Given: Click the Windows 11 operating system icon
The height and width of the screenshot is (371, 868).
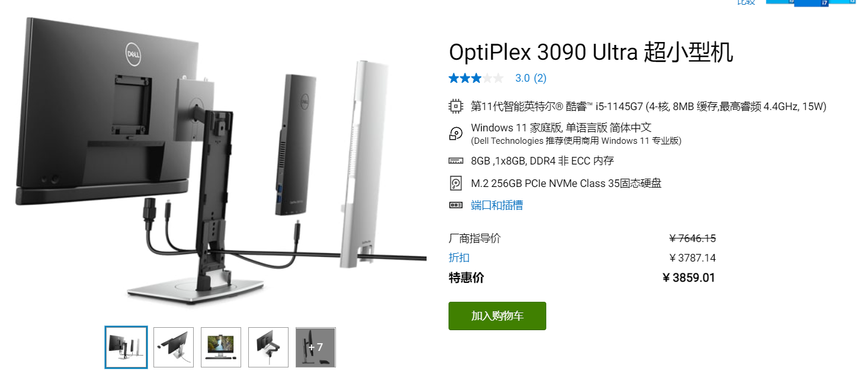Looking at the screenshot, I should click(x=456, y=134).
